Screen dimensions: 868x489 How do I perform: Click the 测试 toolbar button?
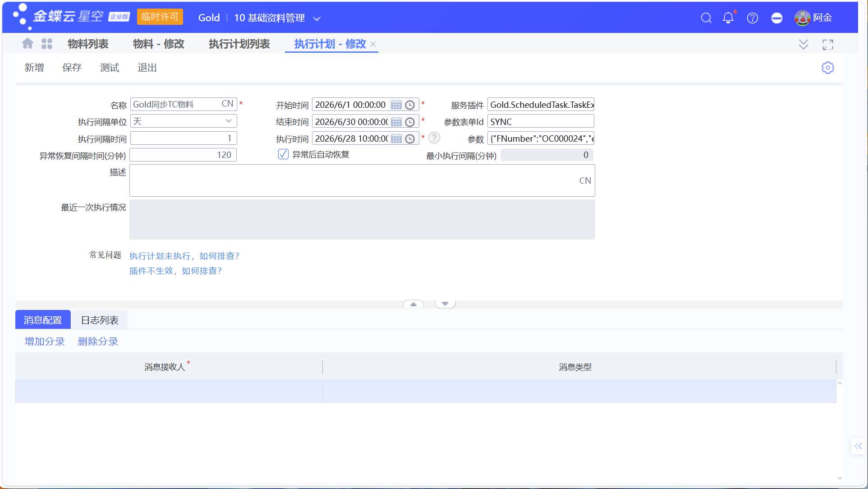pos(110,68)
